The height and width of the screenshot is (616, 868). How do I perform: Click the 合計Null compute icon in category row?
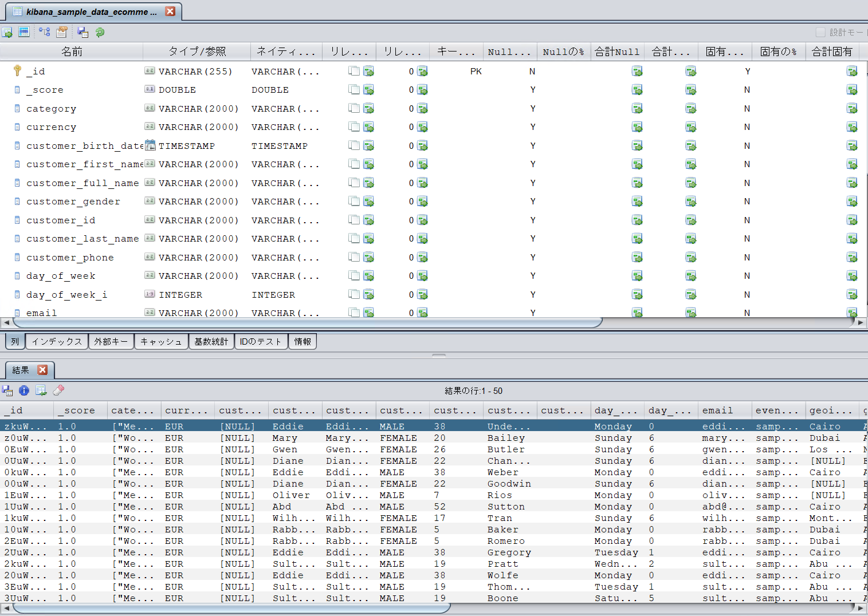tap(637, 109)
